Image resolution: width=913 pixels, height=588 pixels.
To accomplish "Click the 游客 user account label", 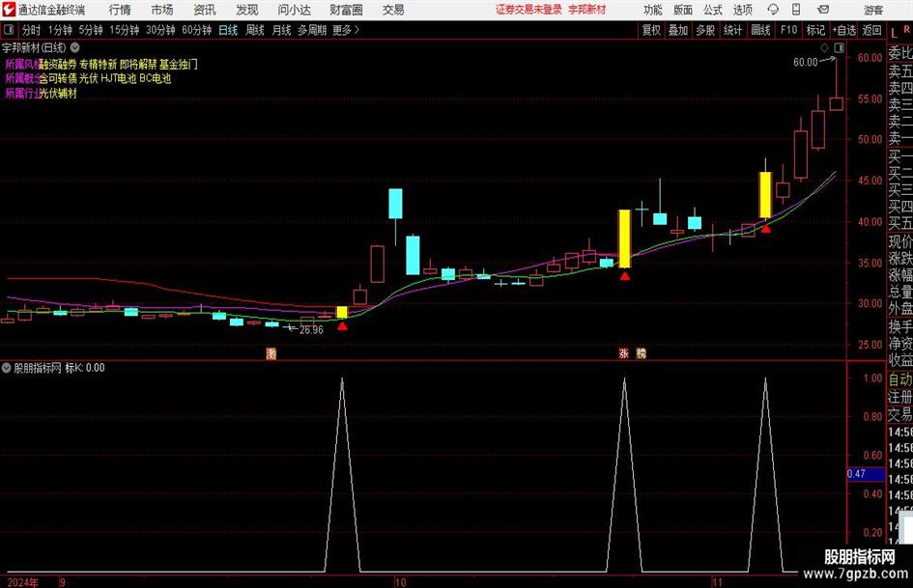I will click(872, 10).
